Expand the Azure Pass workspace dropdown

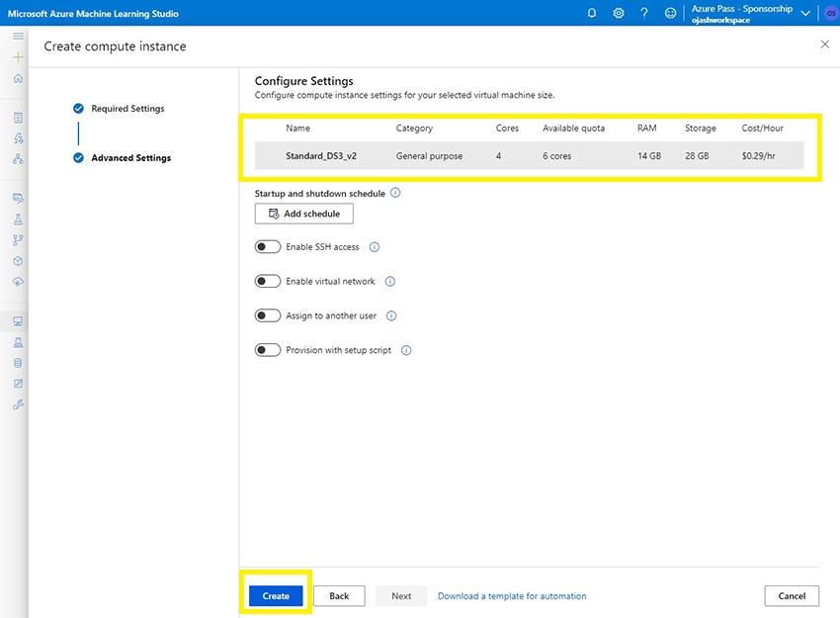pos(805,13)
